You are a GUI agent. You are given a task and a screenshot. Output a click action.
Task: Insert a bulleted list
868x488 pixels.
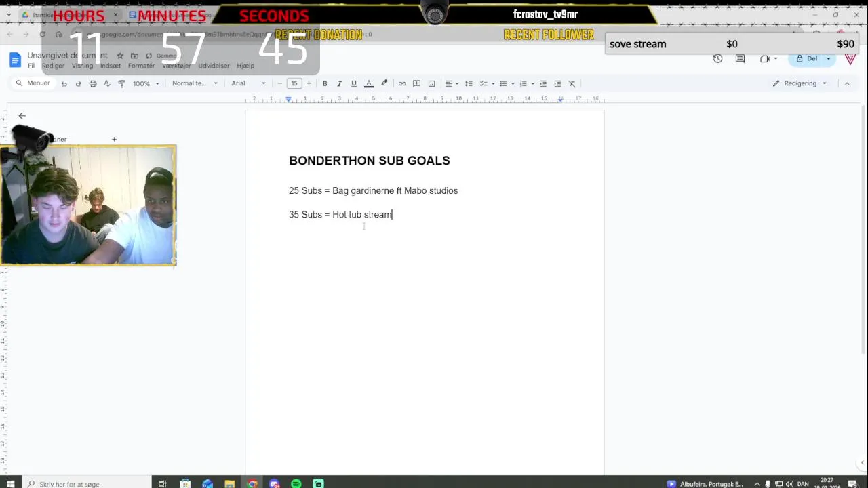pyautogui.click(x=503, y=83)
